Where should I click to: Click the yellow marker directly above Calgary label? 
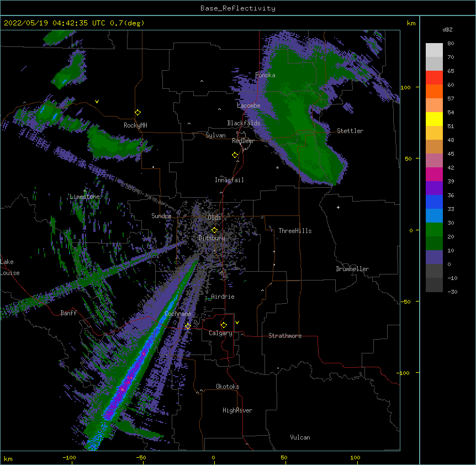click(x=224, y=325)
